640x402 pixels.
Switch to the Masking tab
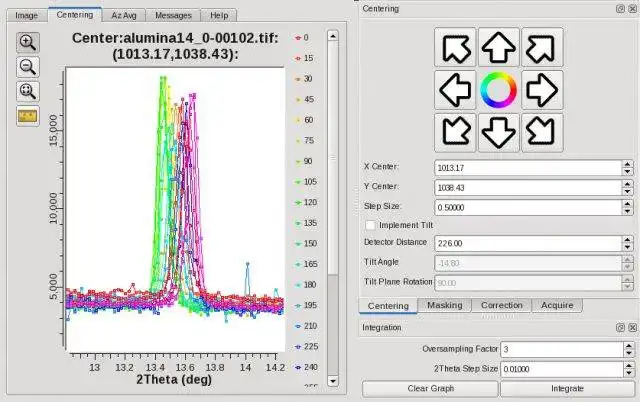tap(444, 305)
